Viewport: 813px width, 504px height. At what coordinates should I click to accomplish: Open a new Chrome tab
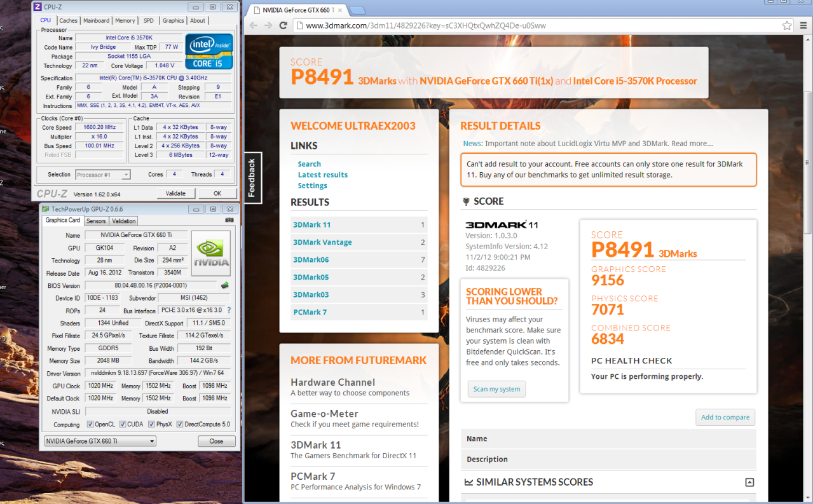357,10
